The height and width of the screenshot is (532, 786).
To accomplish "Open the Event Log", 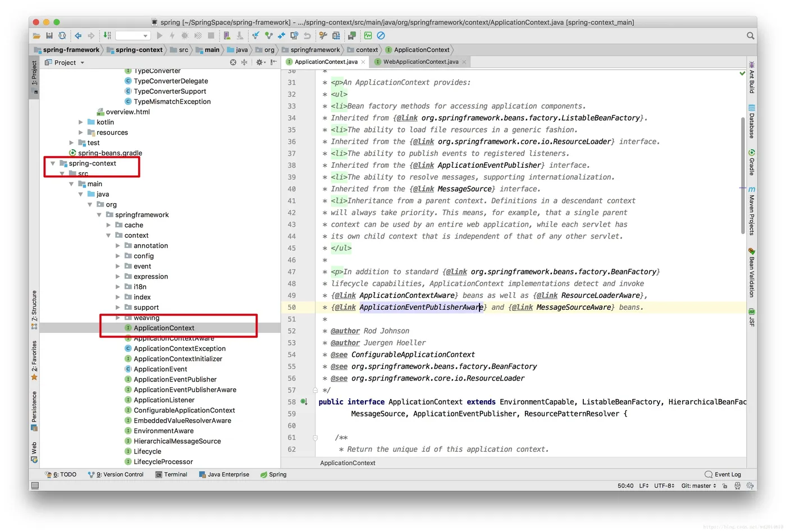I will pyautogui.click(x=723, y=474).
